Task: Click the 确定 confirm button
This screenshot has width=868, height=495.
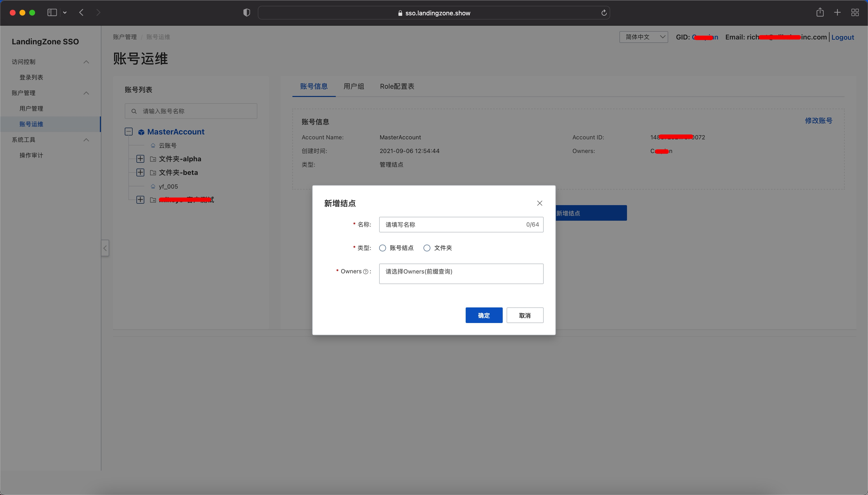Action: pos(484,315)
